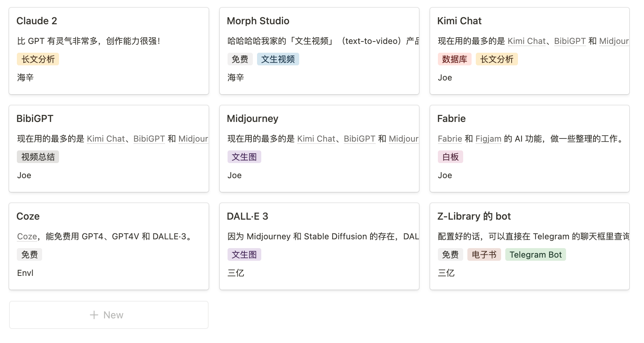Click 白板 tag on Fabrie card
644x343 pixels.
[450, 157]
